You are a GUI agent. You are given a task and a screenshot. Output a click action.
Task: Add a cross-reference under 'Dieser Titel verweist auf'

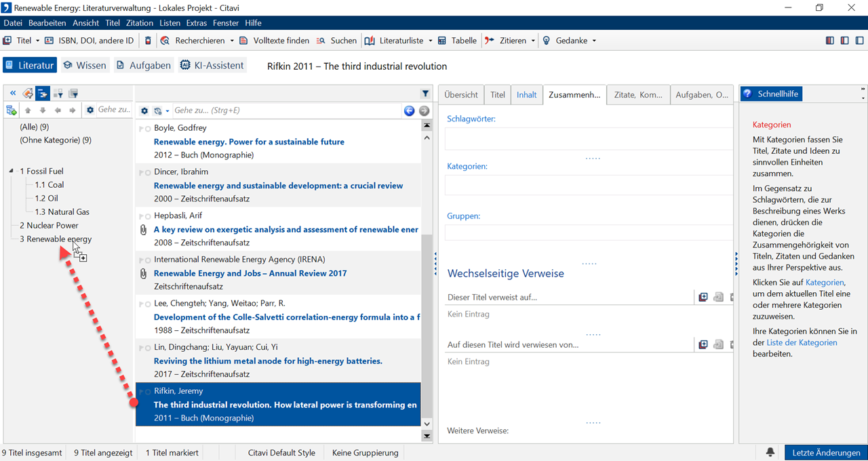tap(703, 297)
